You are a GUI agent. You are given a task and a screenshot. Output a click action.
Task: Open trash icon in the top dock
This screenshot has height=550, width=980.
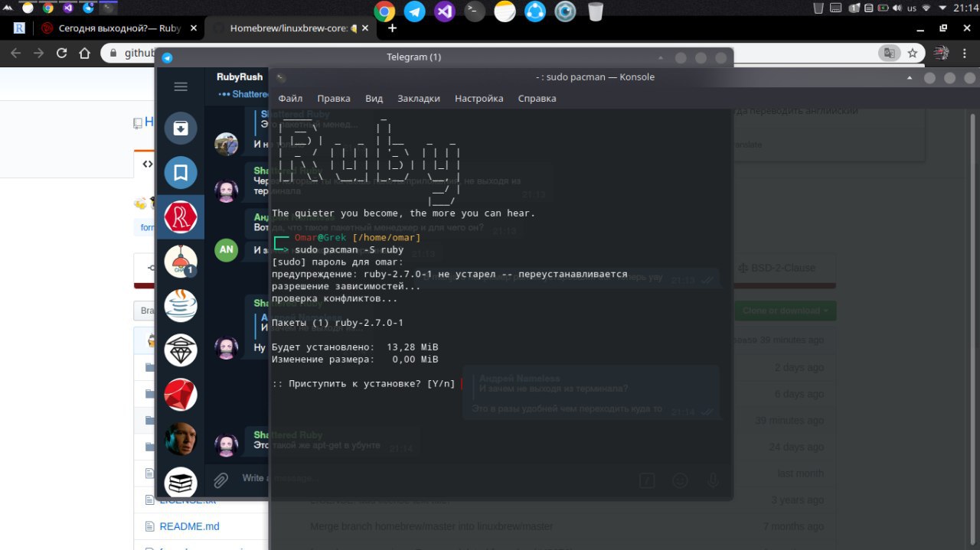595,11
